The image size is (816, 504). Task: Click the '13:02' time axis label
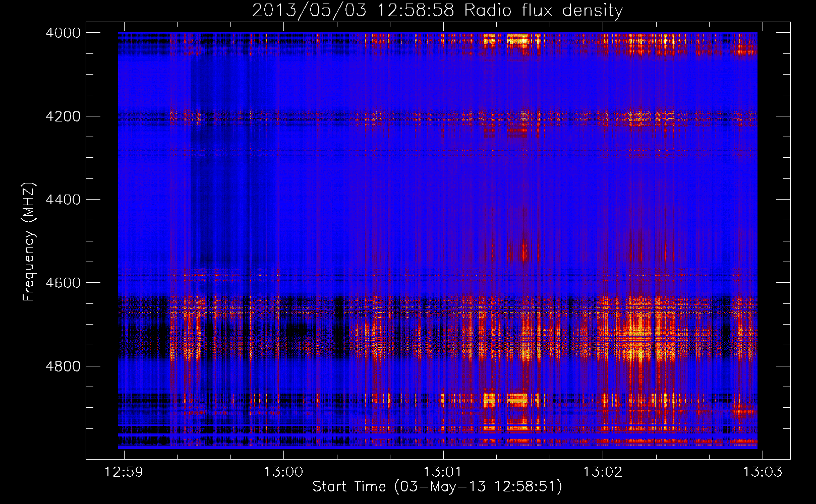coord(603,472)
